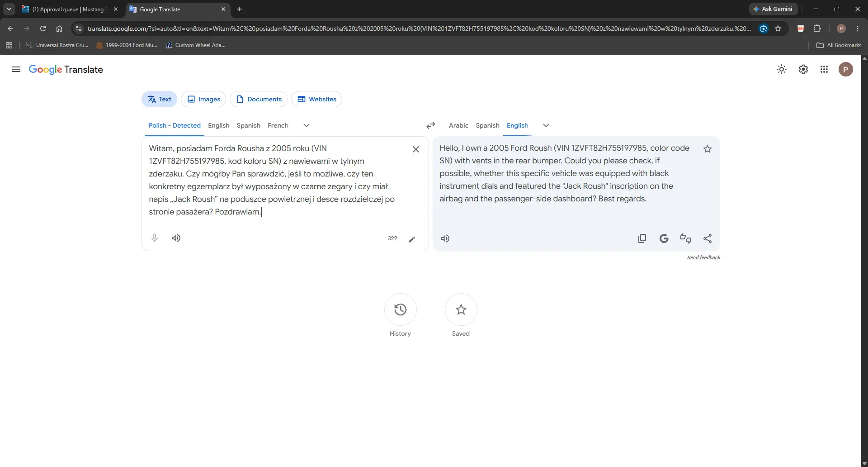View site information icon in address bar
868x467 pixels.
pyautogui.click(x=79, y=29)
